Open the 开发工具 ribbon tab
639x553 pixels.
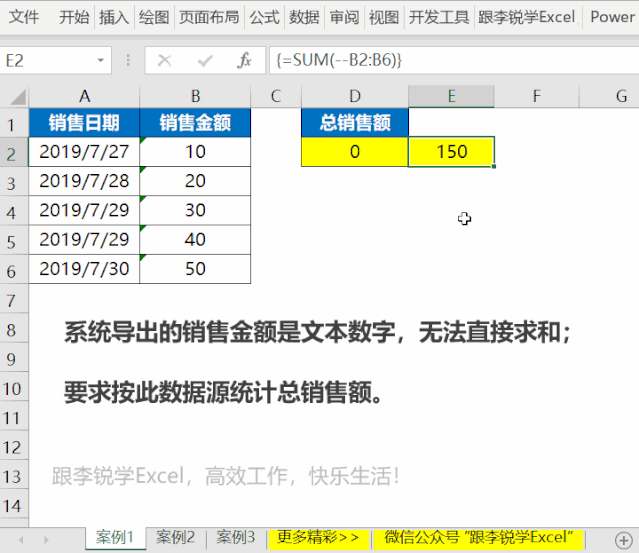tap(439, 17)
